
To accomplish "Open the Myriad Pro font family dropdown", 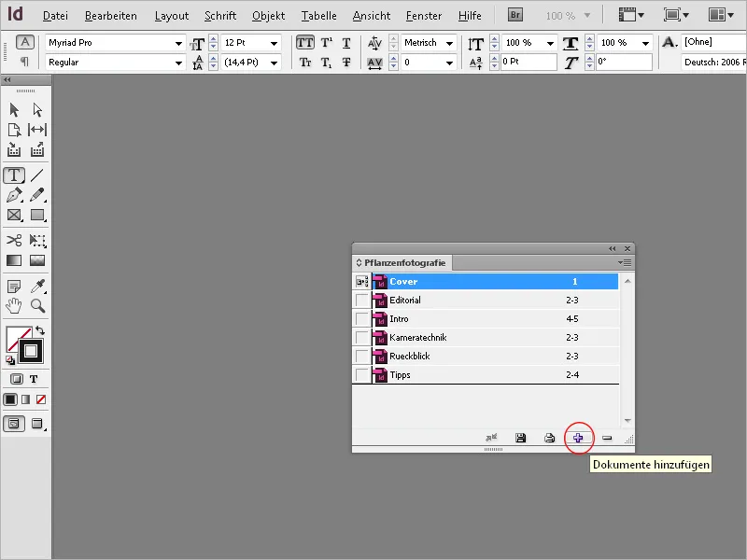I will click(x=178, y=43).
